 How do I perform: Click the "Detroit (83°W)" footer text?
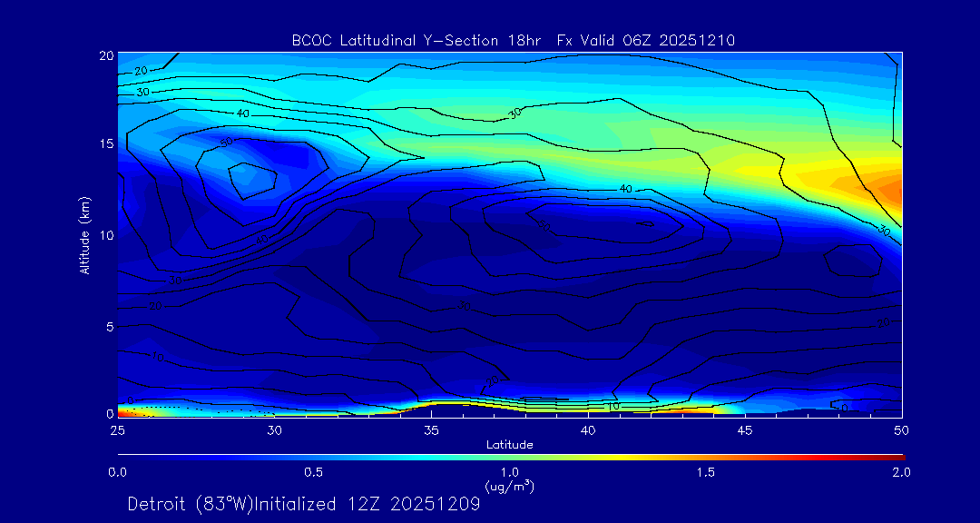point(191,504)
